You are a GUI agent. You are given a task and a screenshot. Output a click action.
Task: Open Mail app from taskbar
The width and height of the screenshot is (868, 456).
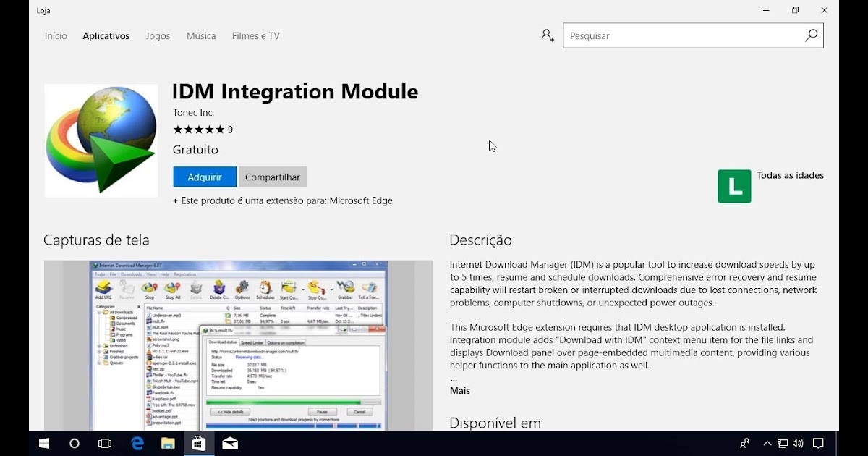(x=230, y=444)
